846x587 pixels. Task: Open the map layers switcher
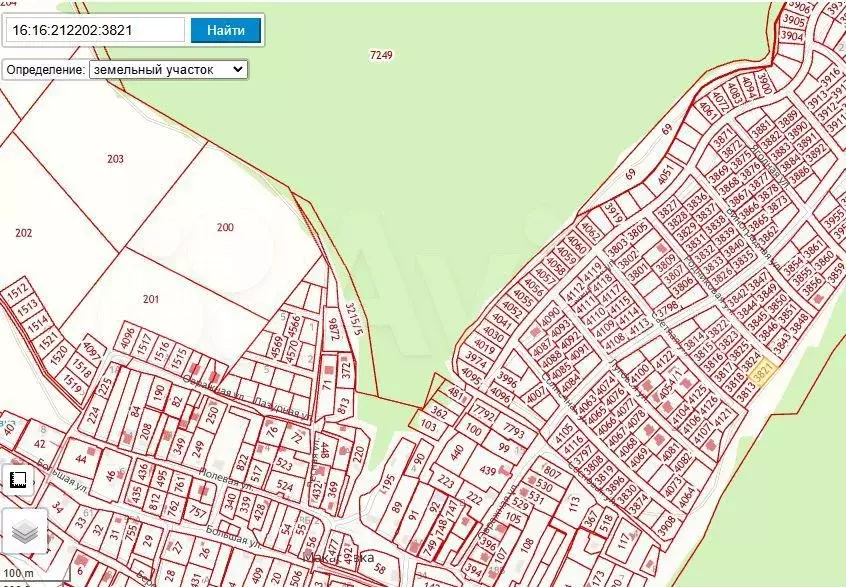coord(24,531)
